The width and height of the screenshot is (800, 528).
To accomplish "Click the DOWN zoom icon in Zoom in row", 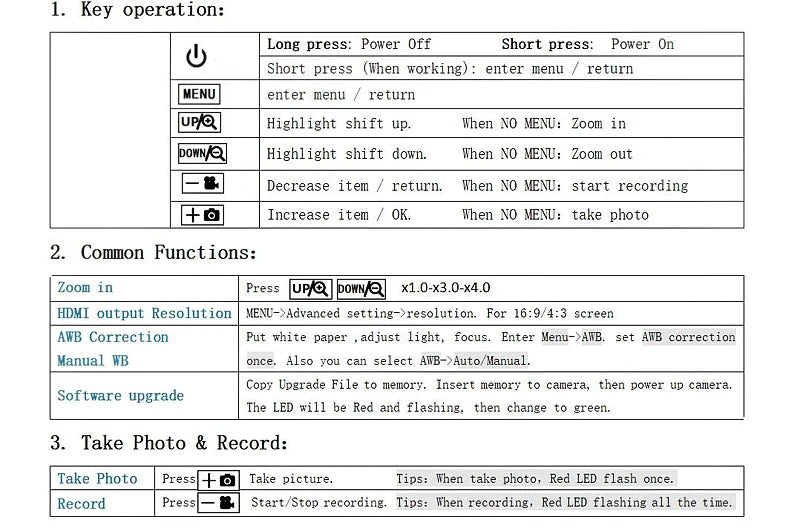I will (361, 289).
